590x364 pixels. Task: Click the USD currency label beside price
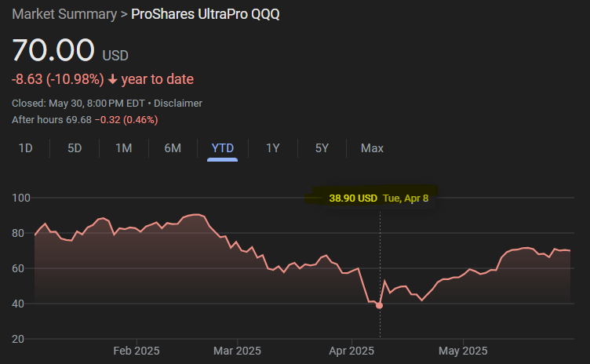point(115,56)
